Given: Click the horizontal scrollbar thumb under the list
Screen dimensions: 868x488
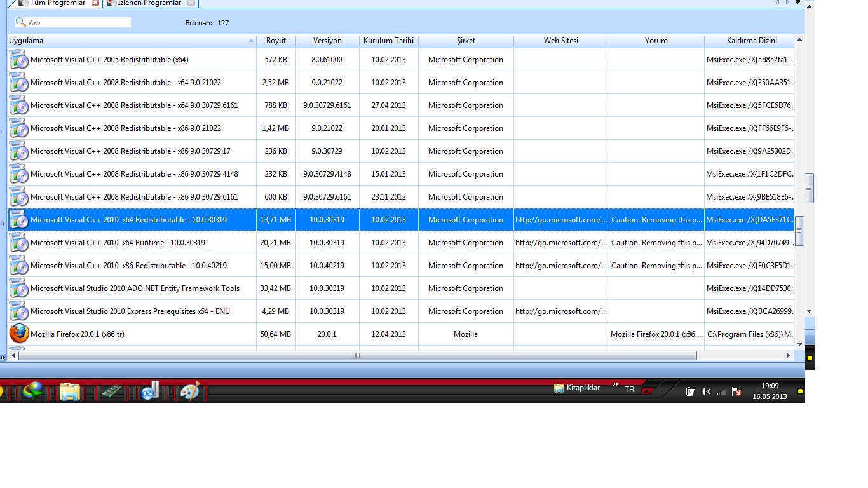Looking at the screenshot, I should click(x=357, y=356).
